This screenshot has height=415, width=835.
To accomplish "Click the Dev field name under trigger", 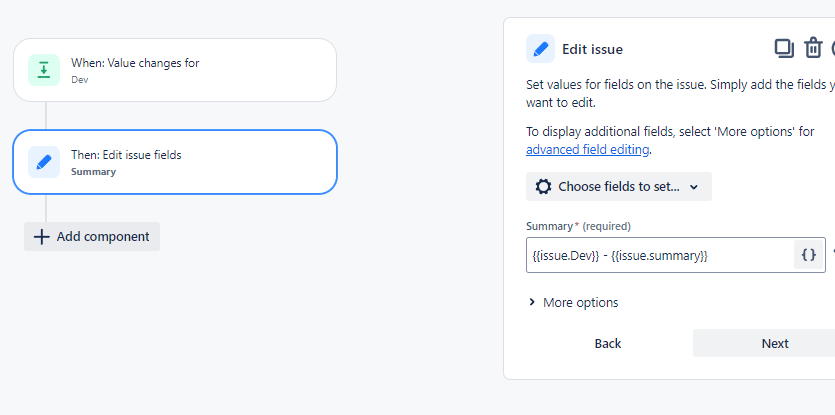I will (x=80, y=80).
